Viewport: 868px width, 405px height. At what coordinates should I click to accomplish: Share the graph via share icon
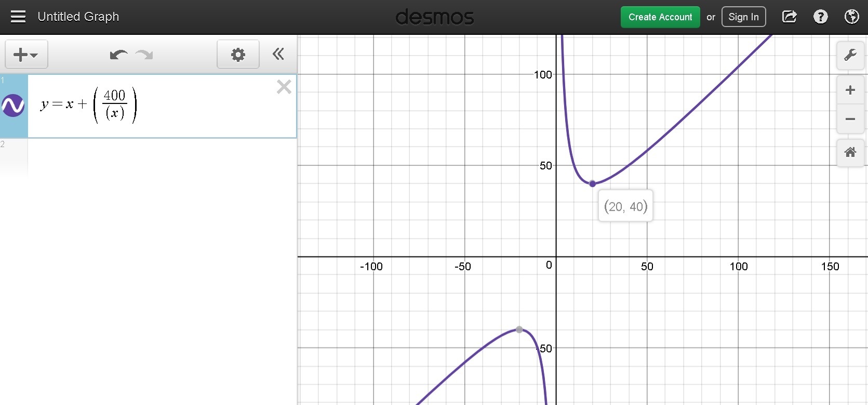click(790, 17)
